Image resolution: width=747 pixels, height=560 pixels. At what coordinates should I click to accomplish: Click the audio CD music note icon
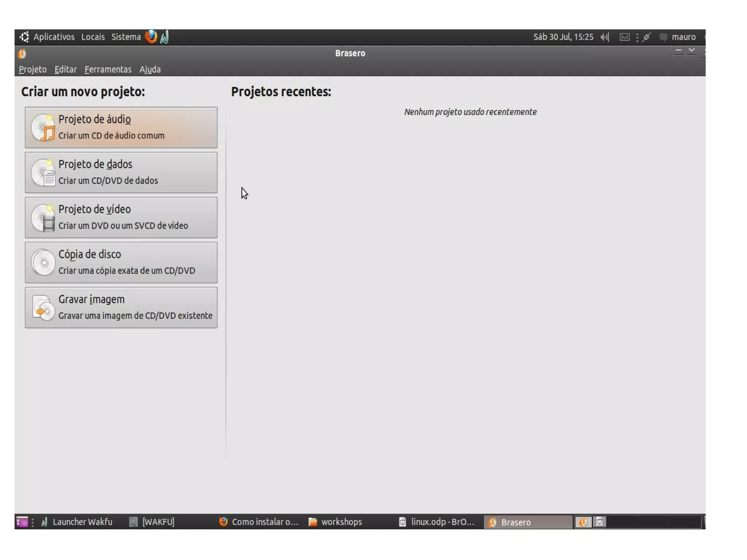pyautogui.click(x=43, y=128)
